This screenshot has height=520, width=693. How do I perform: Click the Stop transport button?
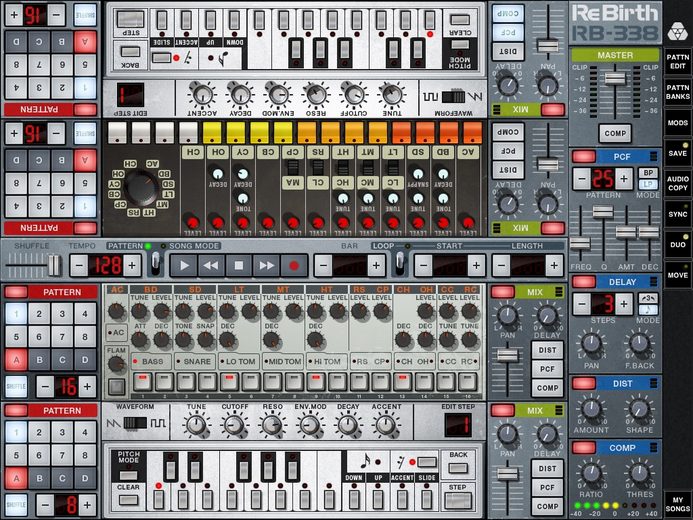click(239, 266)
